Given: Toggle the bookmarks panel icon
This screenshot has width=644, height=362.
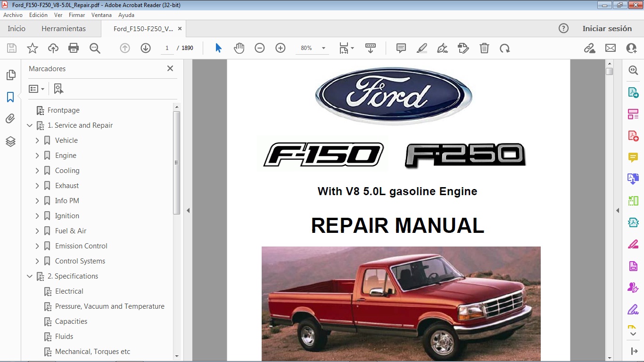Looking at the screenshot, I should pyautogui.click(x=10, y=97).
